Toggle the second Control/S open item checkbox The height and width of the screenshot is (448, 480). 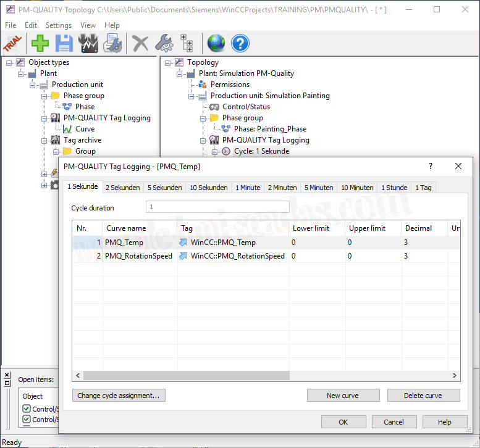pyautogui.click(x=26, y=420)
